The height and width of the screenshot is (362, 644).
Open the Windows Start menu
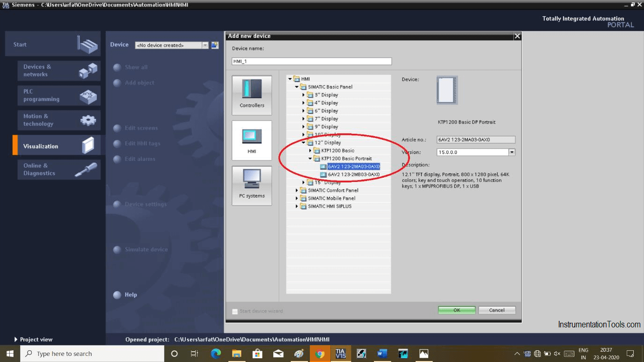pos(10,354)
